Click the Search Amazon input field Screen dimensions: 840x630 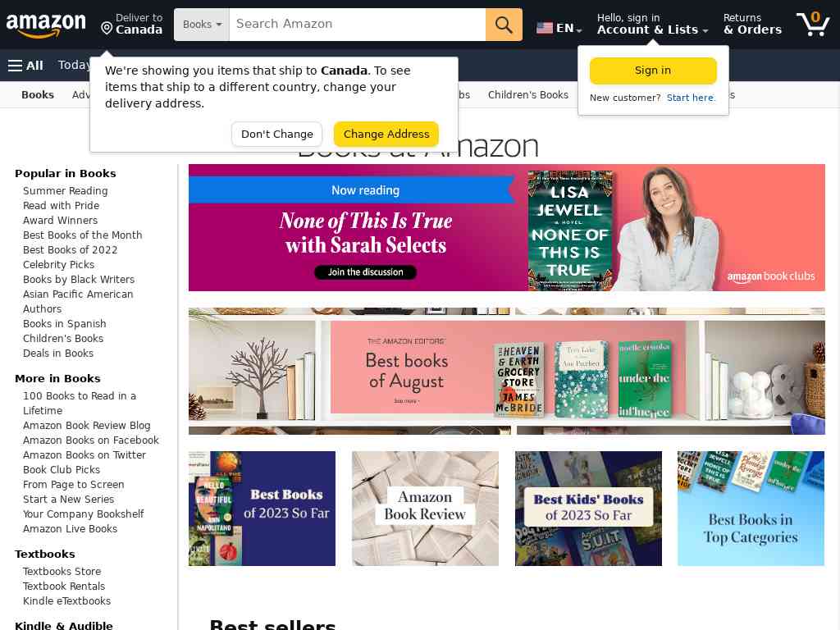point(358,25)
